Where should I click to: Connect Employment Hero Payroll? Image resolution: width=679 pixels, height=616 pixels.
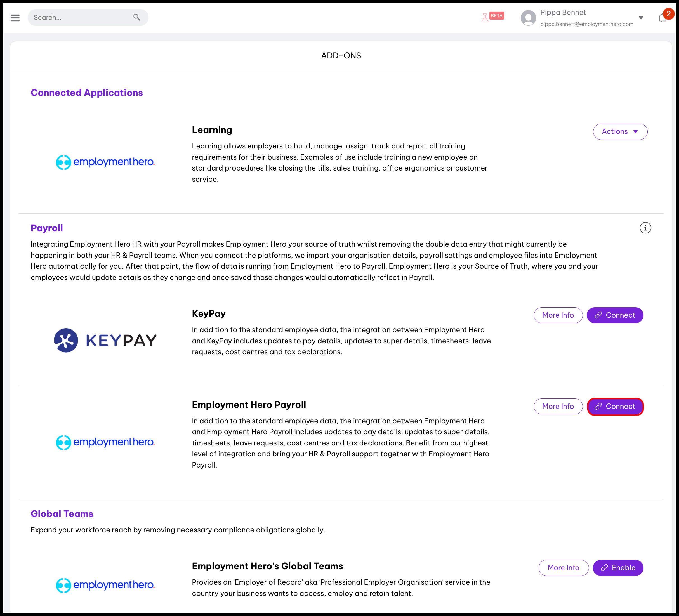[x=615, y=407]
